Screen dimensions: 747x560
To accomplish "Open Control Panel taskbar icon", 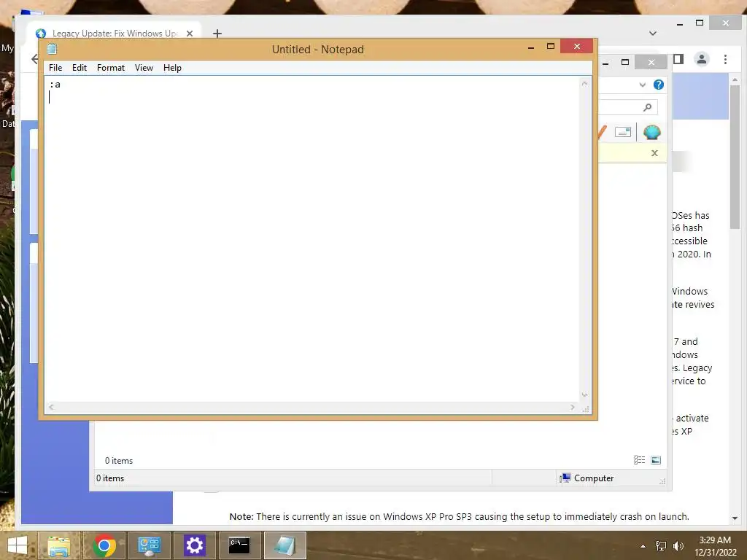I will click(149, 545).
